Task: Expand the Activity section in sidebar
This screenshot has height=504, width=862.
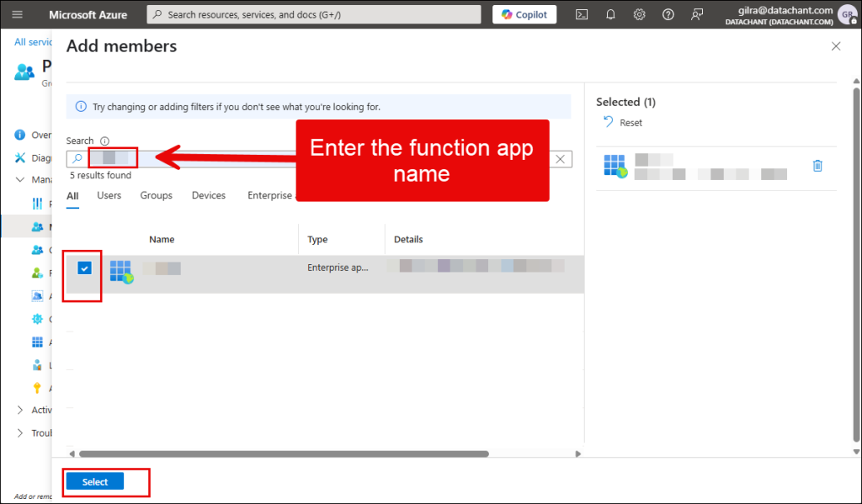Action: pyautogui.click(x=21, y=410)
